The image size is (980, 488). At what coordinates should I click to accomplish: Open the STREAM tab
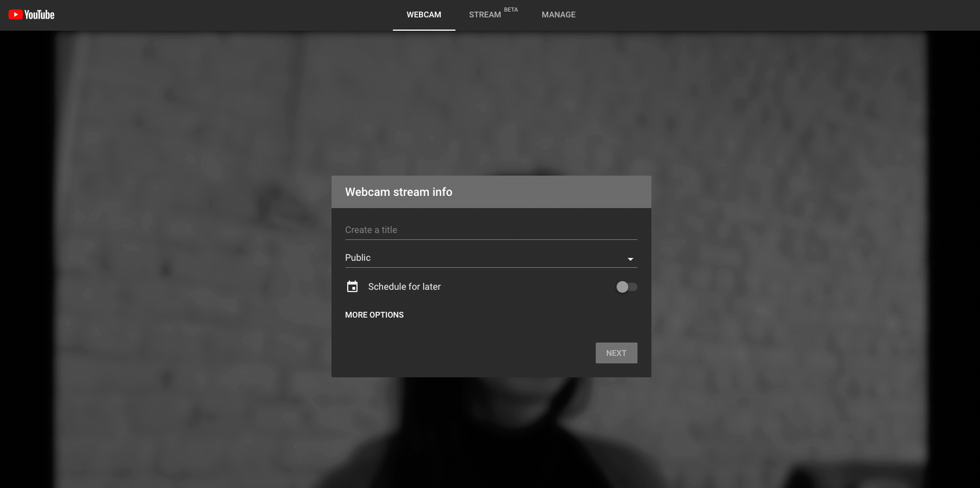pyautogui.click(x=485, y=15)
